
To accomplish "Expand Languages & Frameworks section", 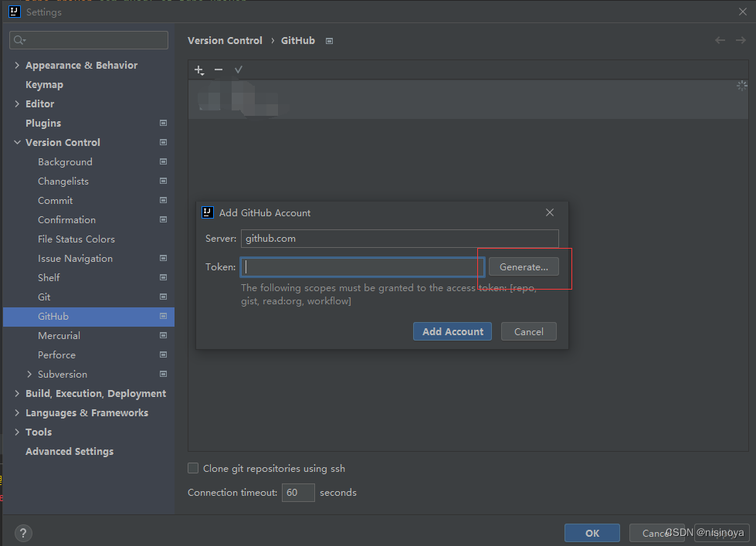I will pos(17,412).
